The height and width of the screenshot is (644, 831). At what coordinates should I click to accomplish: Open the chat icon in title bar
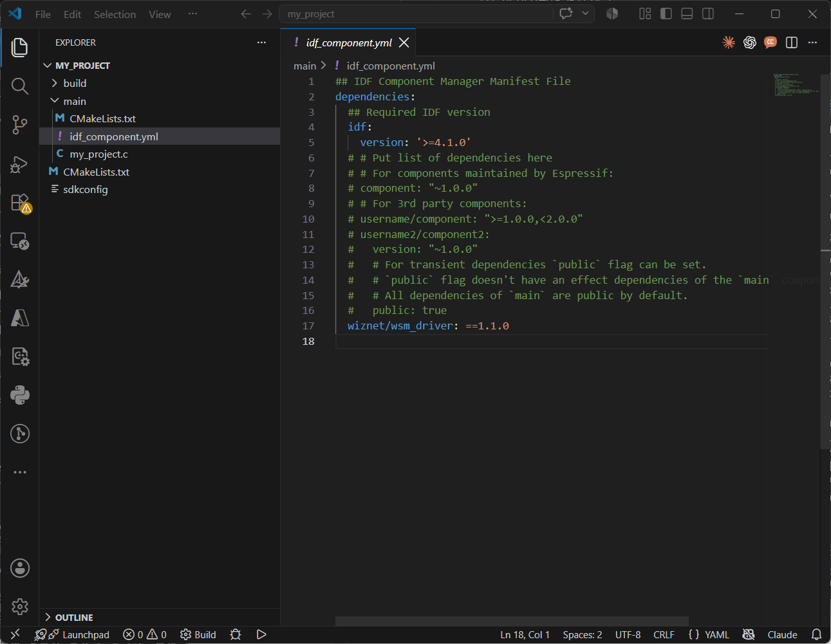tap(566, 14)
